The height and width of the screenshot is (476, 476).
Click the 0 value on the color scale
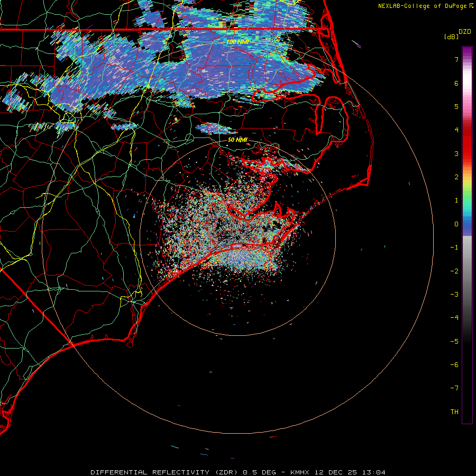pyautogui.click(x=456, y=224)
